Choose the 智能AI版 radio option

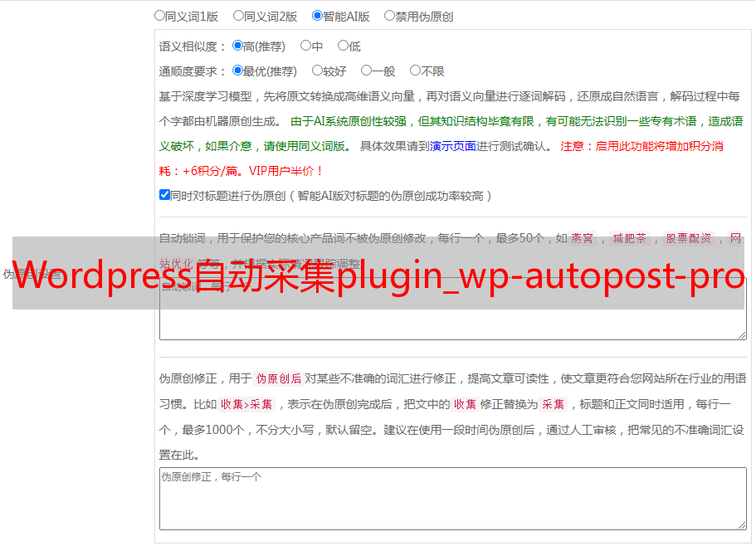point(317,16)
